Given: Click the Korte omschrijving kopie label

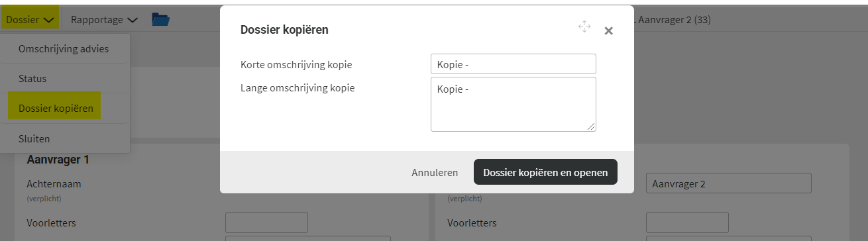Looking at the screenshot, I should pos(296,65).
